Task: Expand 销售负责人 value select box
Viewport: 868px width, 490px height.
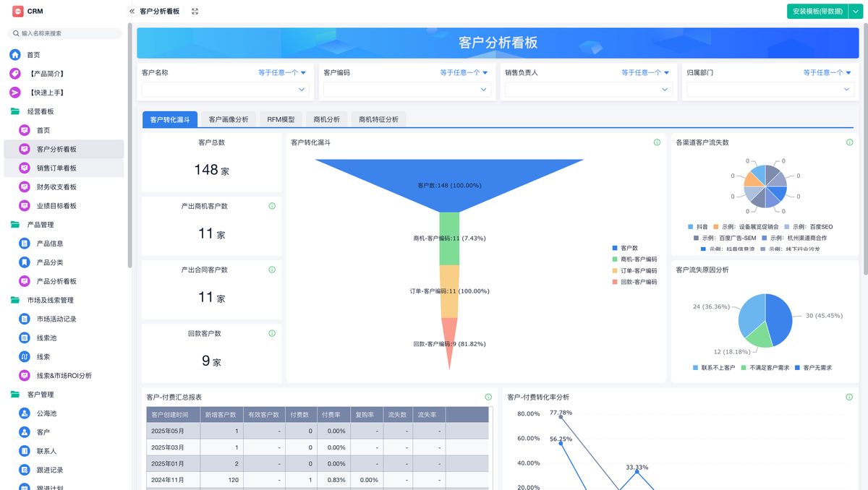Action: 589,90
